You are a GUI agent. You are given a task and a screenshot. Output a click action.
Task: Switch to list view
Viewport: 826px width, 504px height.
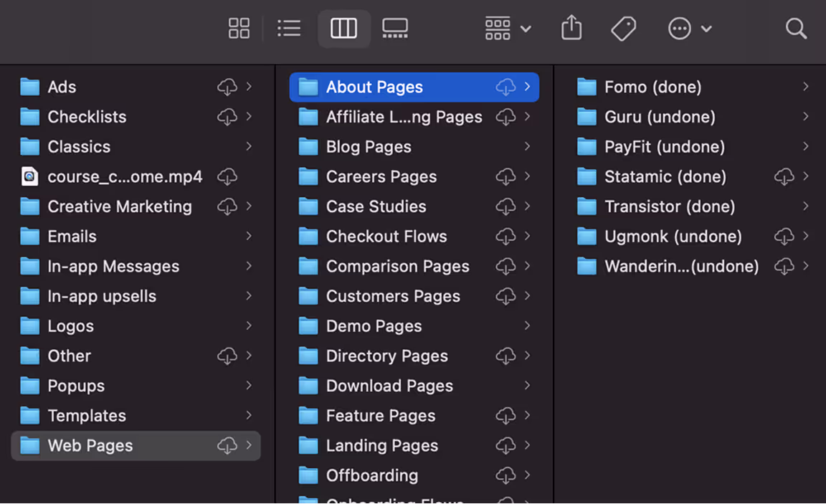pyautogui.click(x=289, y=29)
